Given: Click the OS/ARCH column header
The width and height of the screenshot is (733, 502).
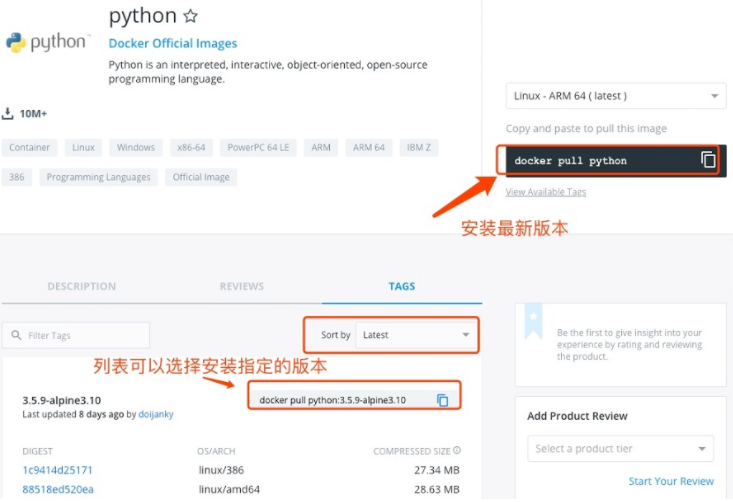Looking at the screenshot, I should [216, 451].
